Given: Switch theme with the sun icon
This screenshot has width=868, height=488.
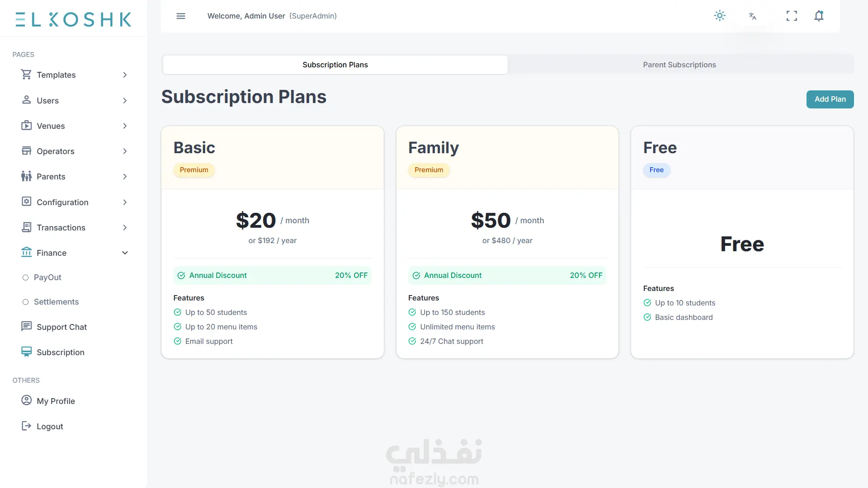Looking at the screenshot, I should (x=720, y=16).
